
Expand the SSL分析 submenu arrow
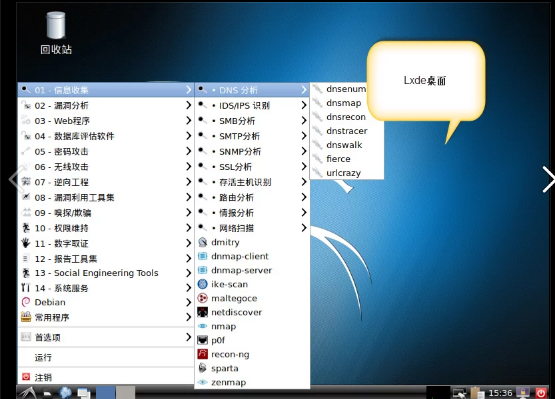pyautogui.click(x=304, y=166)
